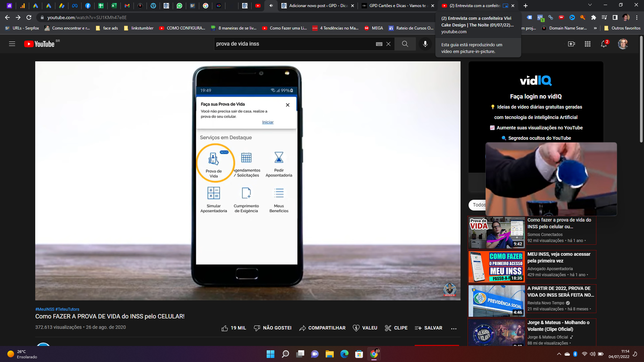Click CLIPE to create a clip
The width and height of the screenshot is (644, 362).
pos(396,328)
